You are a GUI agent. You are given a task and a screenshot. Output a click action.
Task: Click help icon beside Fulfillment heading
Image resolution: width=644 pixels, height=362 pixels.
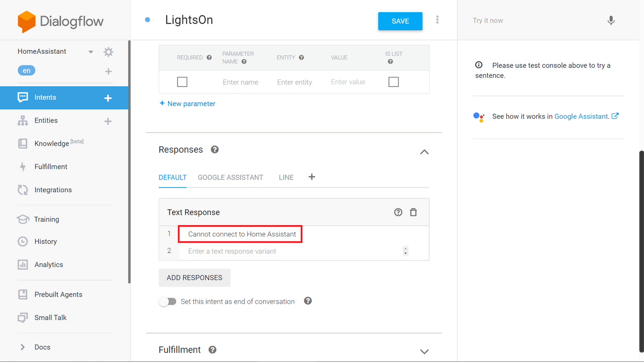click(x=213, y=350)
